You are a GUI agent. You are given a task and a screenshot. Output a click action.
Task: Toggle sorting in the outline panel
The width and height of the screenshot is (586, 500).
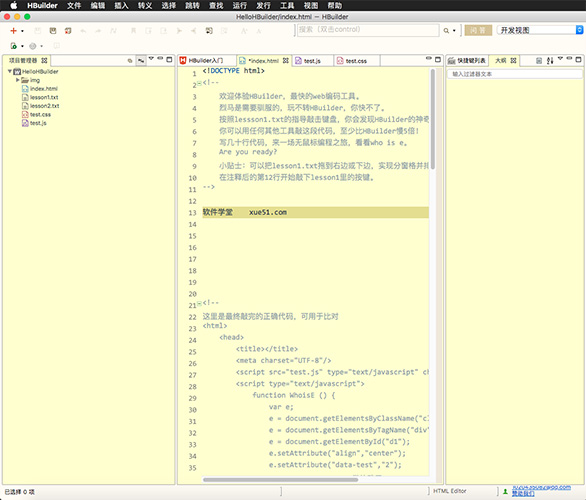(x=550, y=61)
